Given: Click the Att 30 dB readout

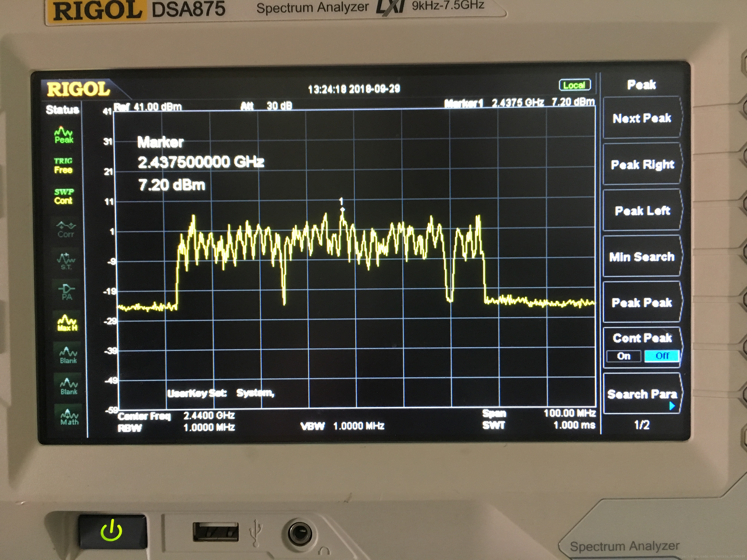Looking at the screenshot, I should click(266, 106).
